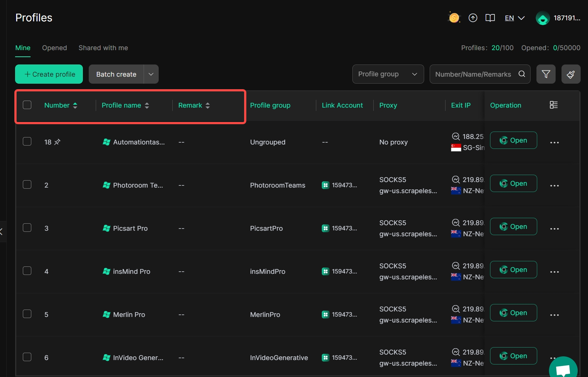Open the chat support bubble

pos(563,369)
